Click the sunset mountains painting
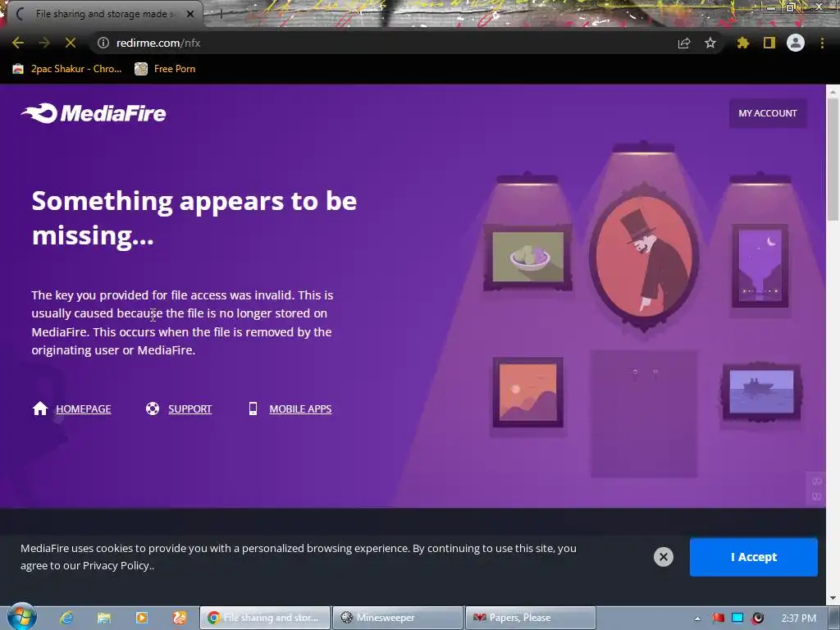840x630 pixels. tap(527, 392)
